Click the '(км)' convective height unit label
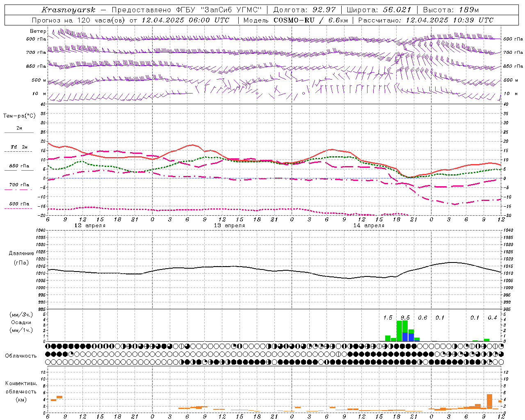 coord(21,399)
